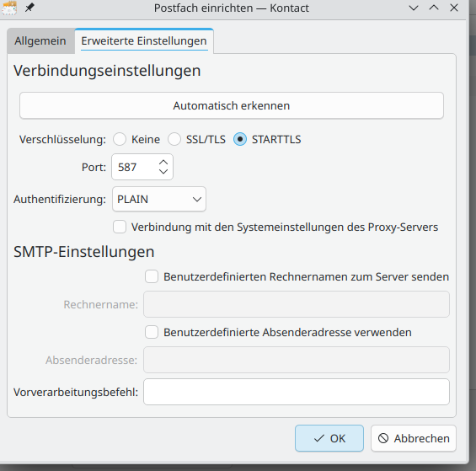
Task: Close the Postfach einrichten dialog
Action: coord(454,8)
